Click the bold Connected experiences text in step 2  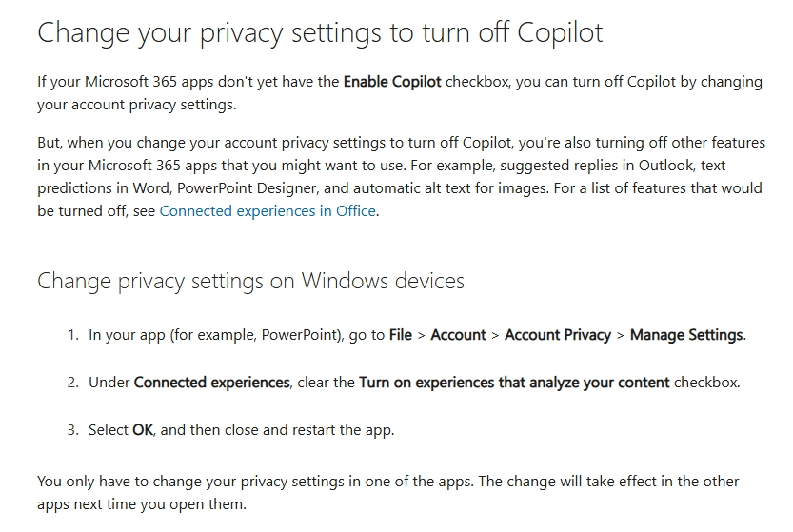tap(212, 383)
